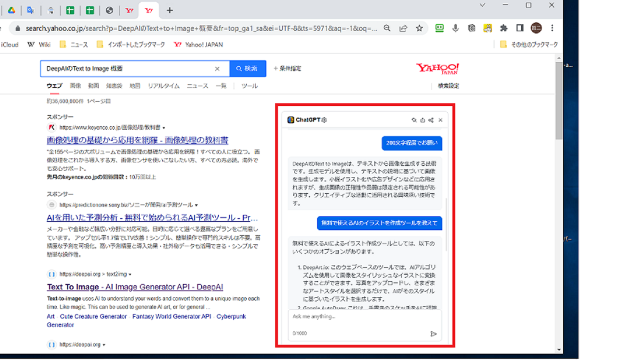Image resolution: width=644 pixels, height=362 pixels.
Task: Select the 画像 search tab
Action: pyautogui.click(x=75, y=86)
